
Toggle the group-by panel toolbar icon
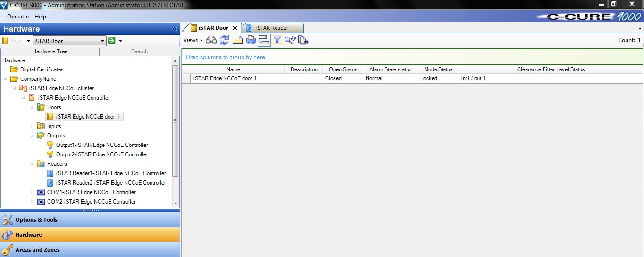click(264, 41)
